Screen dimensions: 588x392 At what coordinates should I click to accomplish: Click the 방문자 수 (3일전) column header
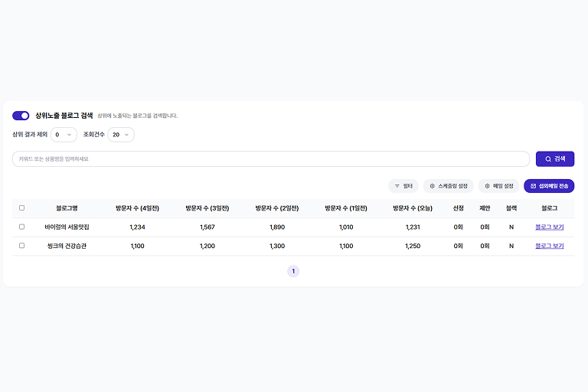tap(207, 208)
